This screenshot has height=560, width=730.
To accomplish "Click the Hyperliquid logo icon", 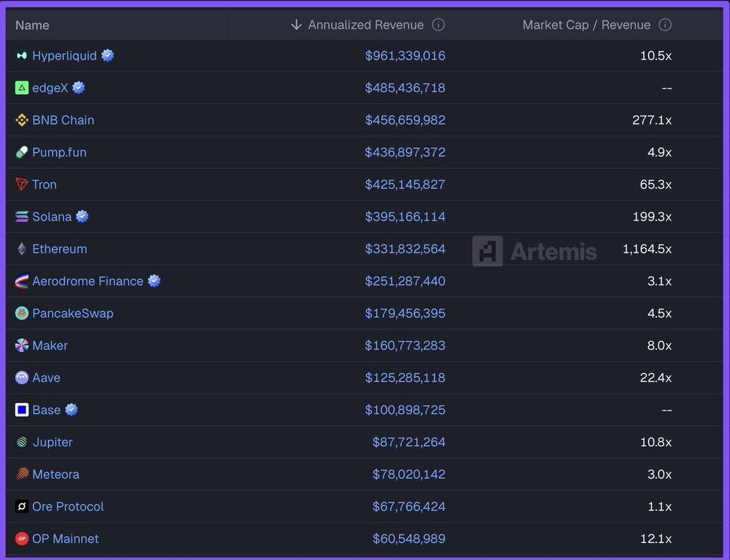I will (x=22, y=56).
